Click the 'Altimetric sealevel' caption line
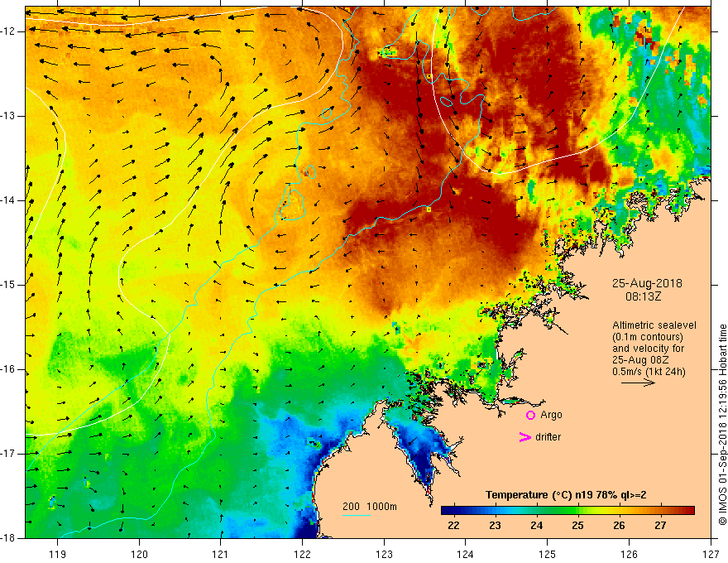The width and height of the screenshot is (728, 563). (x=654, y=325)
